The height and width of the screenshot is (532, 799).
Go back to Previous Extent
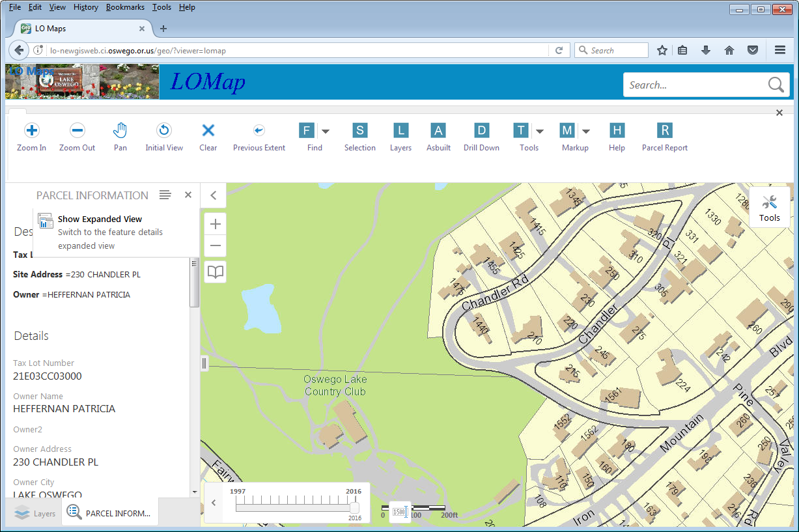259,137
